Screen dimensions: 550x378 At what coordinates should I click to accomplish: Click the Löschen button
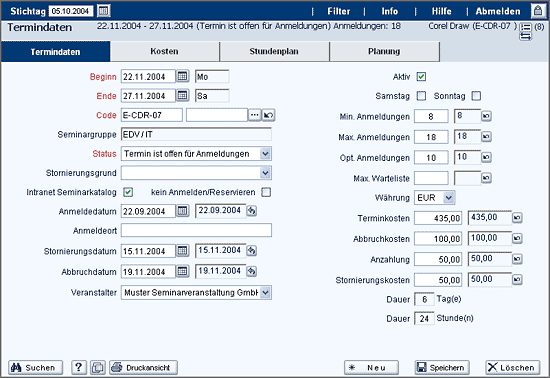point(513,367)
